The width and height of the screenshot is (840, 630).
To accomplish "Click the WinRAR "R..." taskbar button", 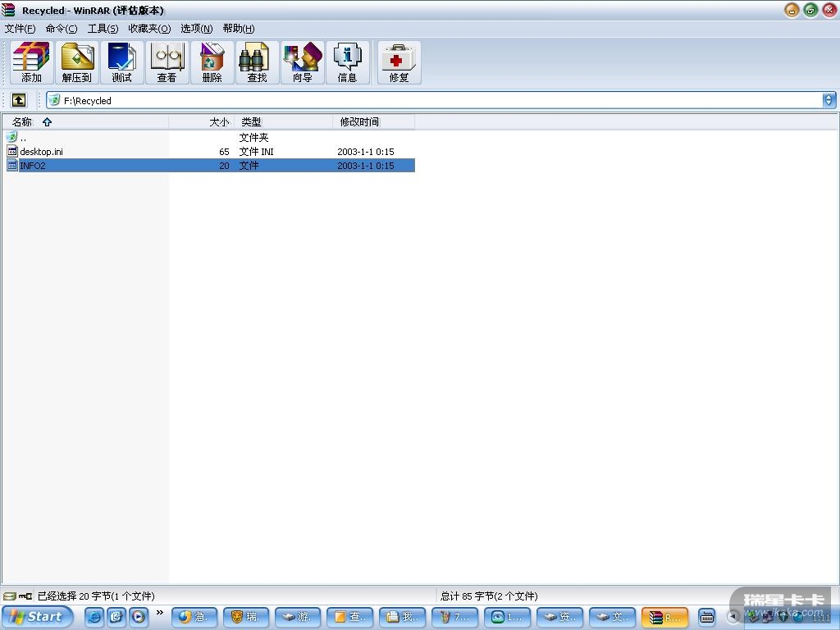I will (664, 617).
